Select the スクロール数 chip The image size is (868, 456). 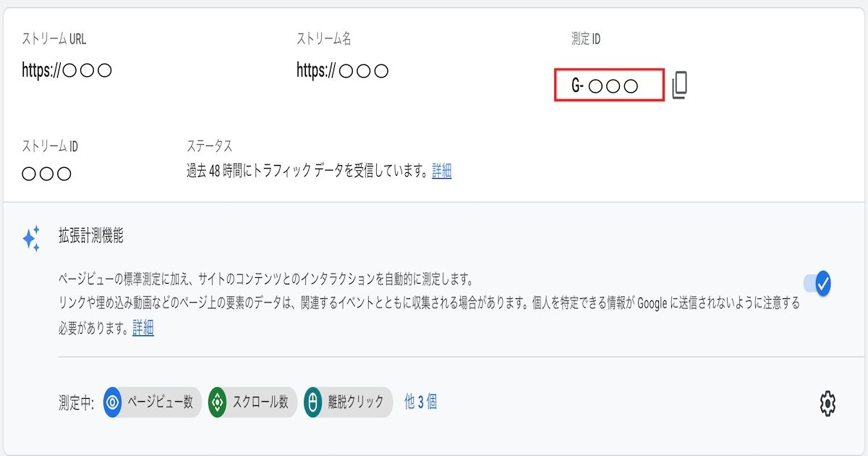[x=252, y=402]
